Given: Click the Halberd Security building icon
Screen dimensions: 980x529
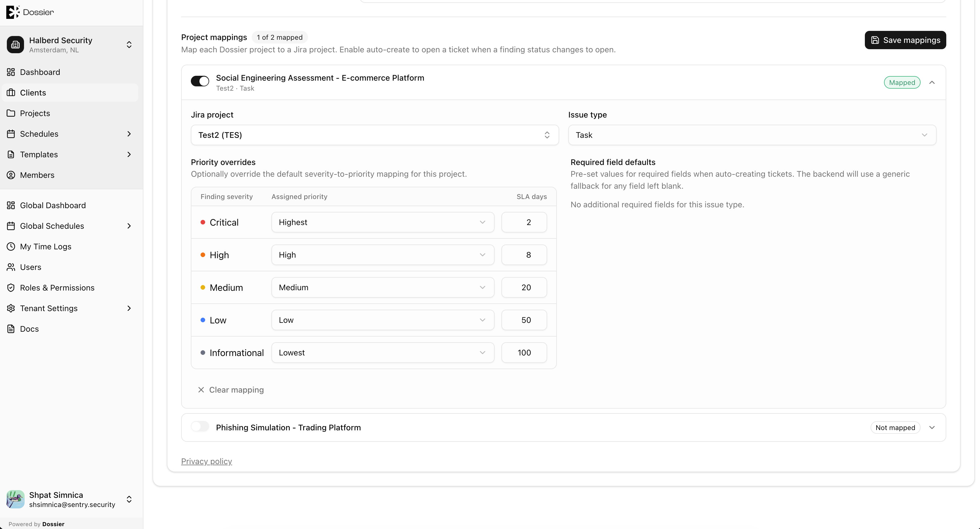Looking at the screenshot, I should (x=15, y=45).
